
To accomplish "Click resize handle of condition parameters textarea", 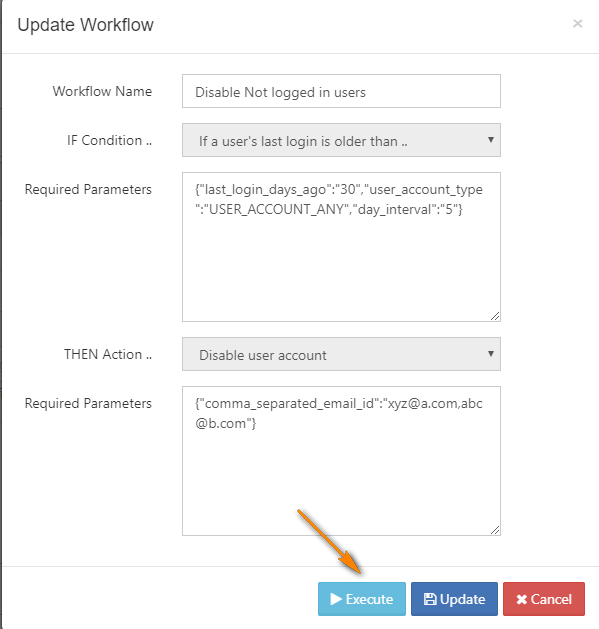I will 495,316.
